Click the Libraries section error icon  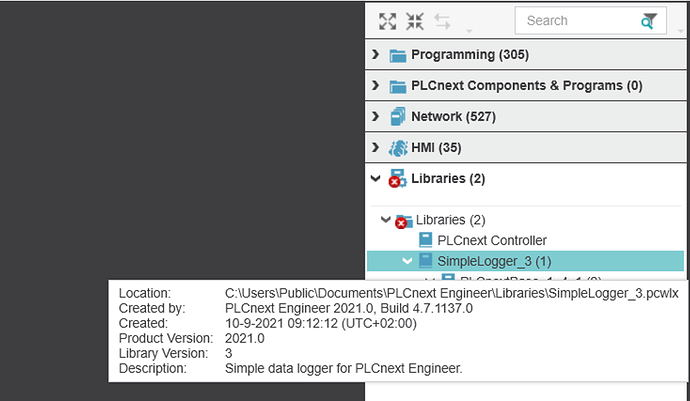[x=397, y=178]
